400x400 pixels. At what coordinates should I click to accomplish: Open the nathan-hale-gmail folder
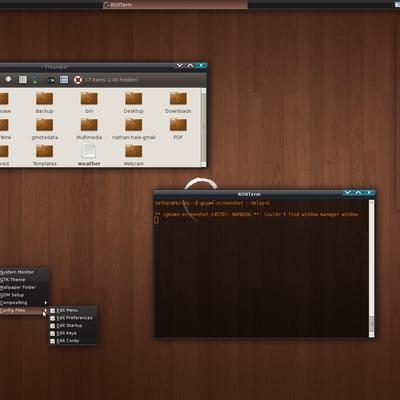[134, 129]
